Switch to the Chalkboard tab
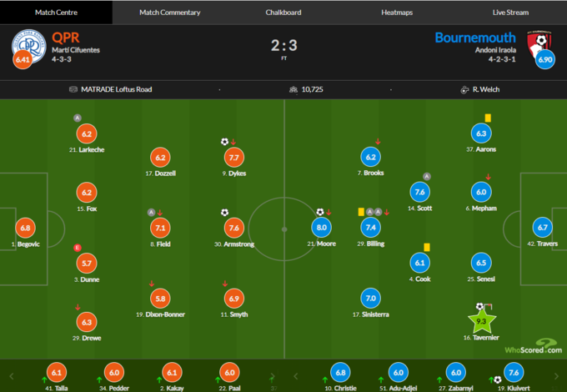Viewport: 567px width, 392px height. point(283,13)
